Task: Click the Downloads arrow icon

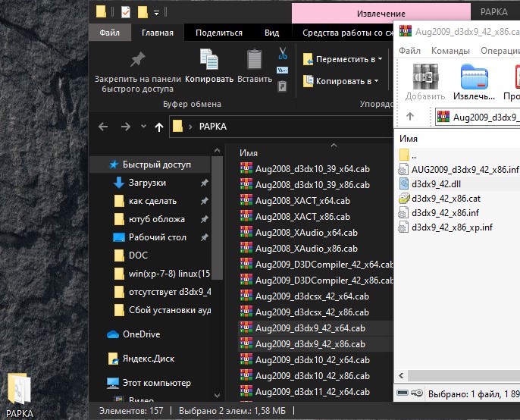Action: (119, 183)
